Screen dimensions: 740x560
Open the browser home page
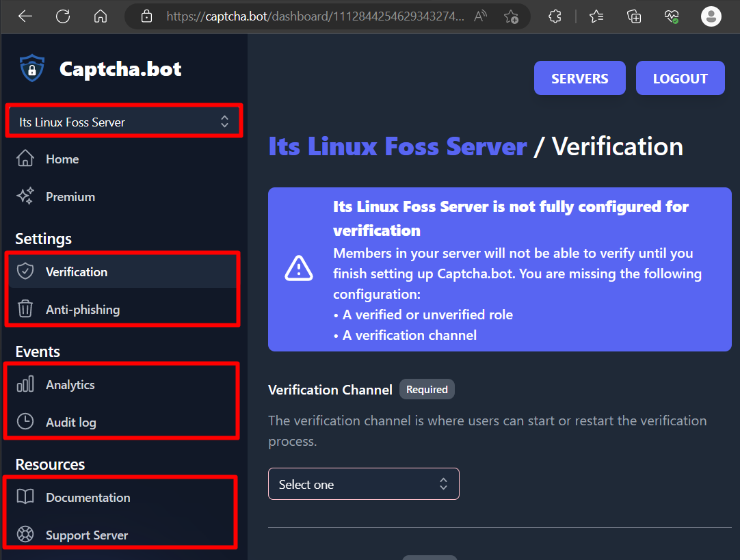point(101,16)
